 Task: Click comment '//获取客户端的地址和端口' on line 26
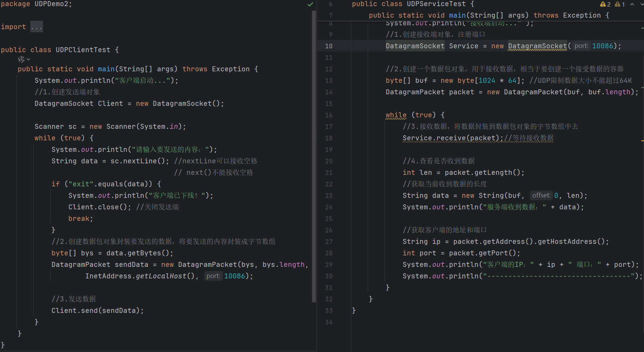[x=445, y=230]
